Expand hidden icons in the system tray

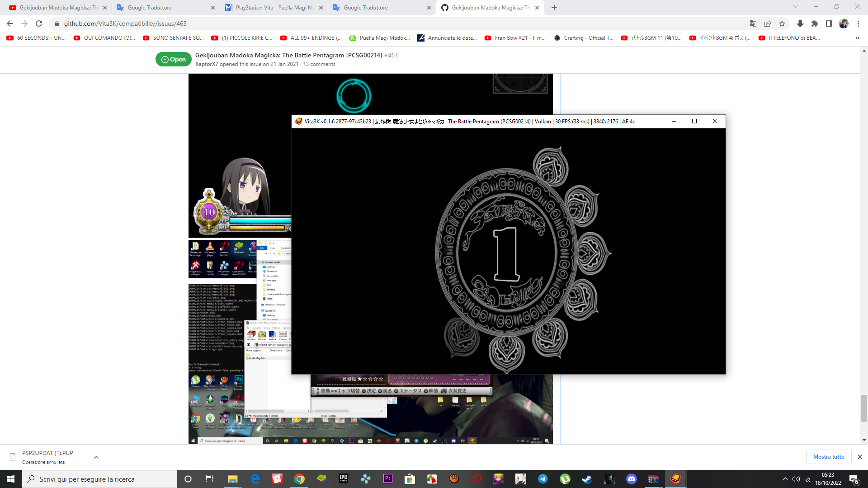coord(785,479)
